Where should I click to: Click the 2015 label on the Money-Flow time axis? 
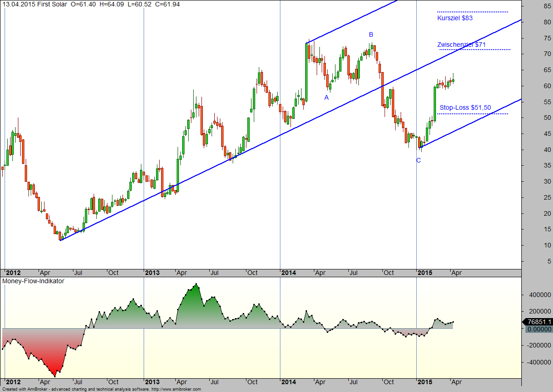pyautogui.click(x=425, y=382)
